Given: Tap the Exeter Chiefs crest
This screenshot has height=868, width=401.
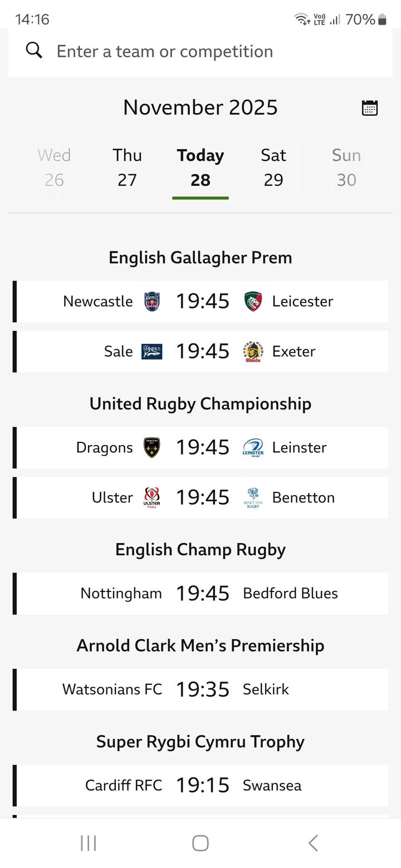Looking at the screenshot, I should [253, 352].
